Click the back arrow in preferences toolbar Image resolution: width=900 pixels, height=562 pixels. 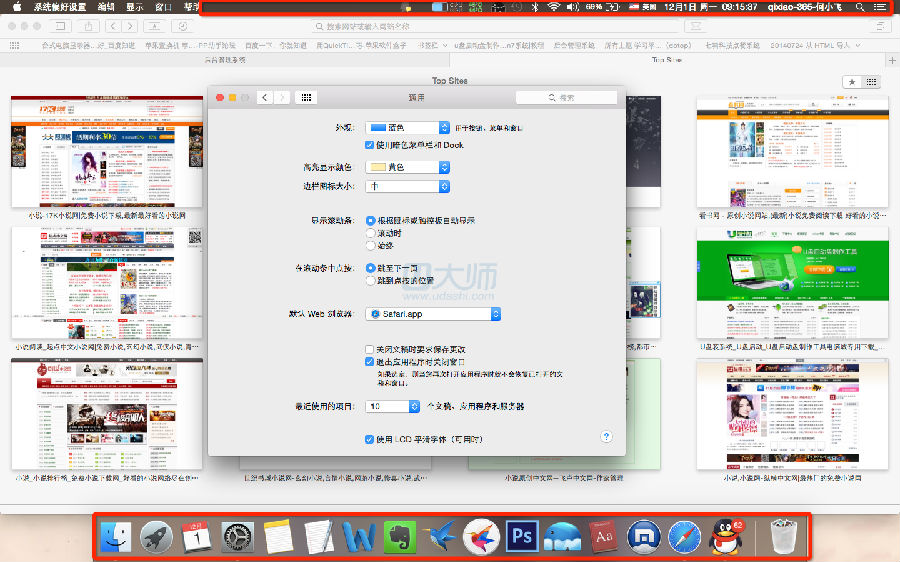[x=264, y=97]
